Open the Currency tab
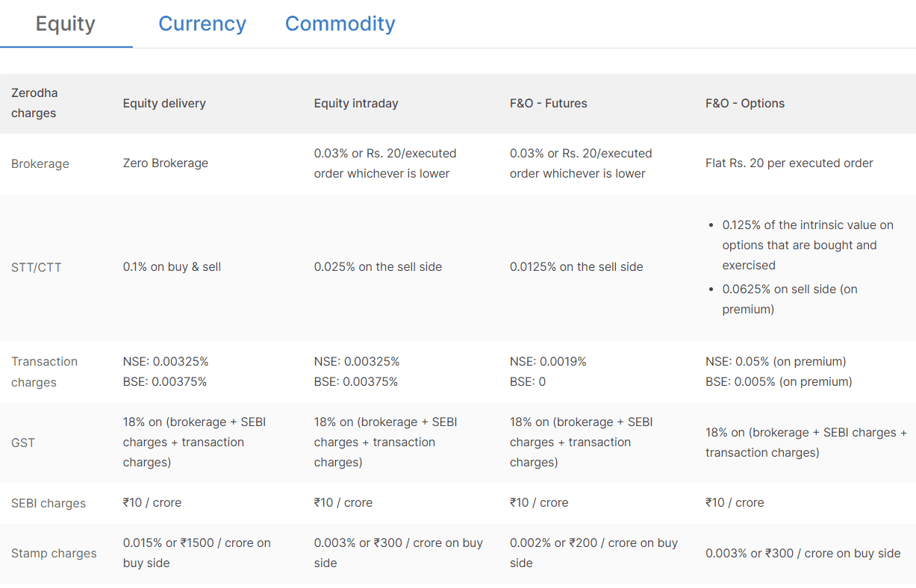916x588 pixels. point(202,24)
